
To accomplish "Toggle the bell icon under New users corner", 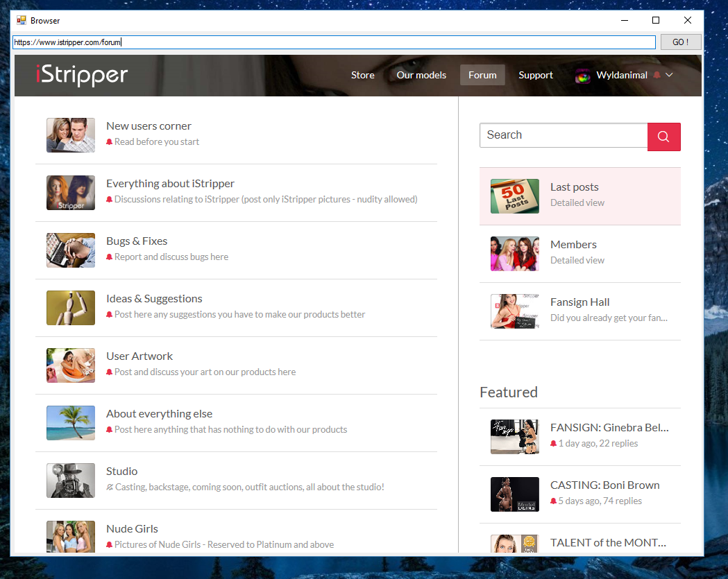I will point(109,141).
